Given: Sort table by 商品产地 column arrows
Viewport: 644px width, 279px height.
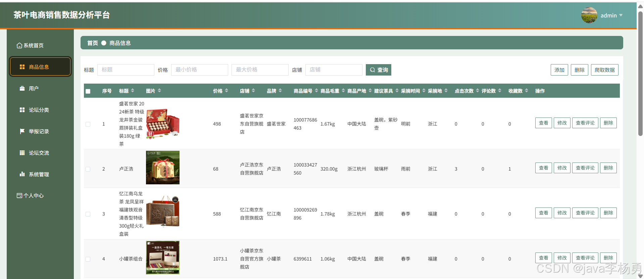Looking at the screenshot, I should tap(370, 91).
